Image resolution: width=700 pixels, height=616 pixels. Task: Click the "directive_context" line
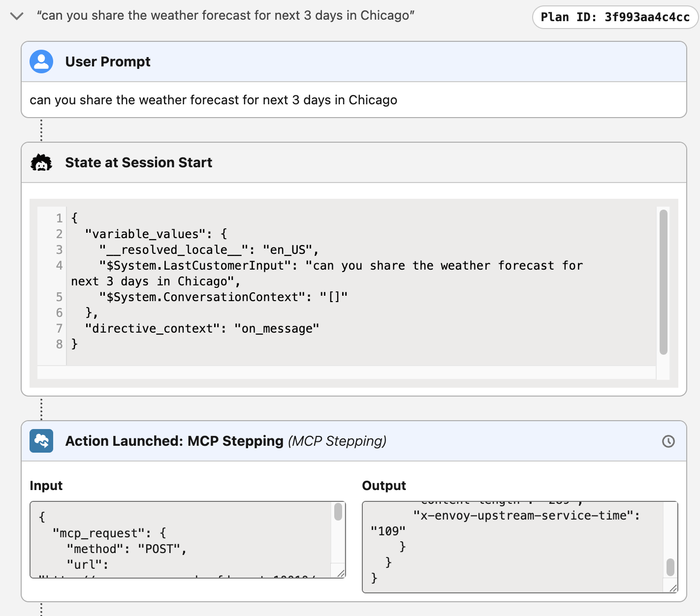click(202, 328)
